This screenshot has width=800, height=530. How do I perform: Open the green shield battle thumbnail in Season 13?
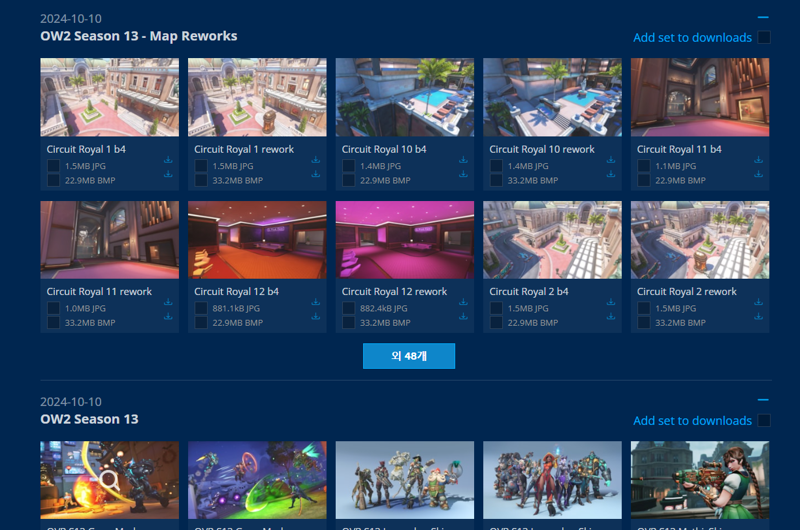pos(257,480)
